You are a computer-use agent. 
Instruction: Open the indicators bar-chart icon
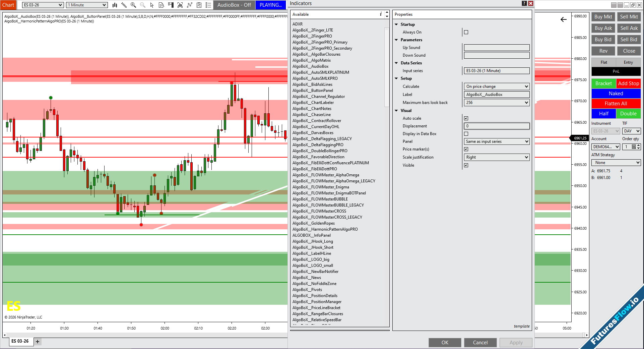180,5
